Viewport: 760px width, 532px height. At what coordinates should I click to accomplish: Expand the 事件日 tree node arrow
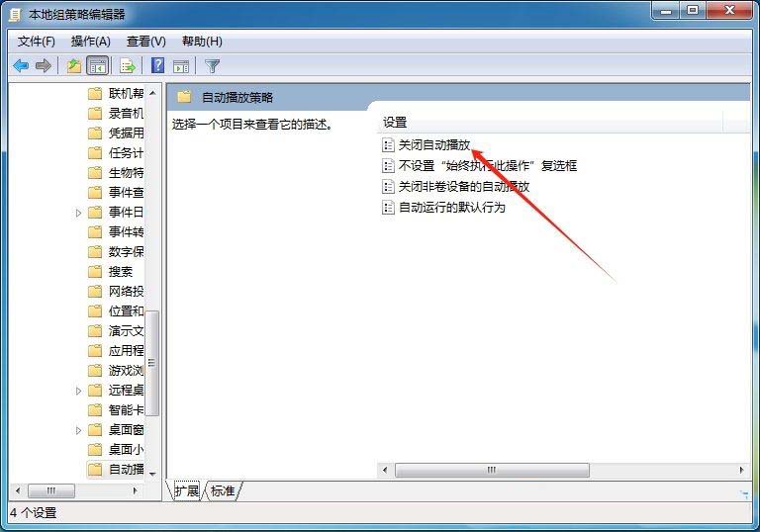point(78,213)
